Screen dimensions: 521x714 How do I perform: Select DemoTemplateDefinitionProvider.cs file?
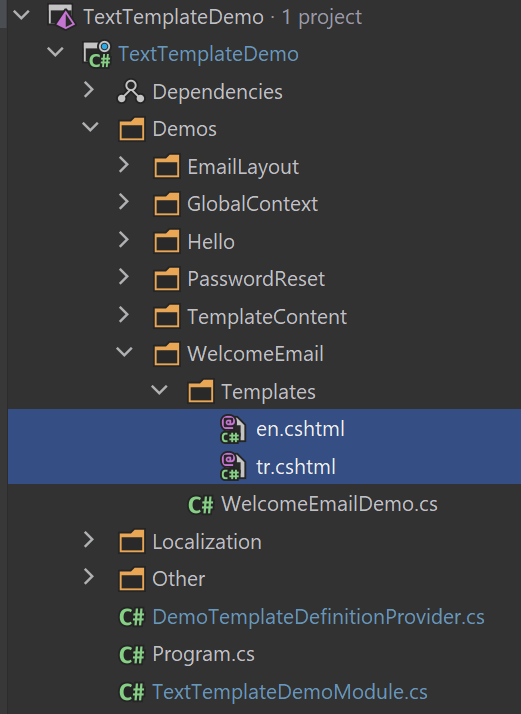[318, 617]
